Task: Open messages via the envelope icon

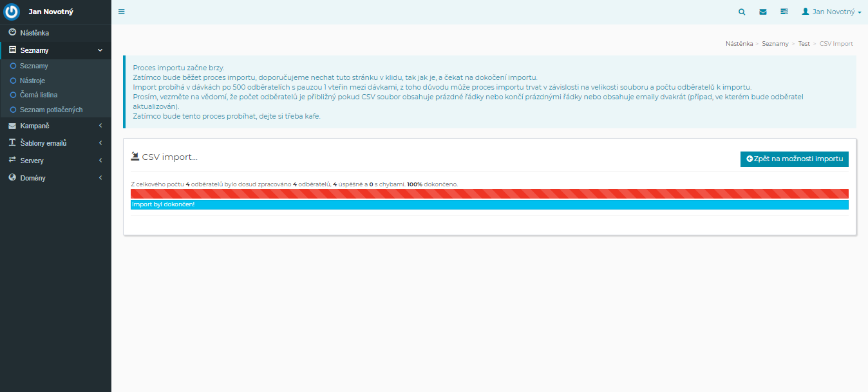Action: pos(763,12)
